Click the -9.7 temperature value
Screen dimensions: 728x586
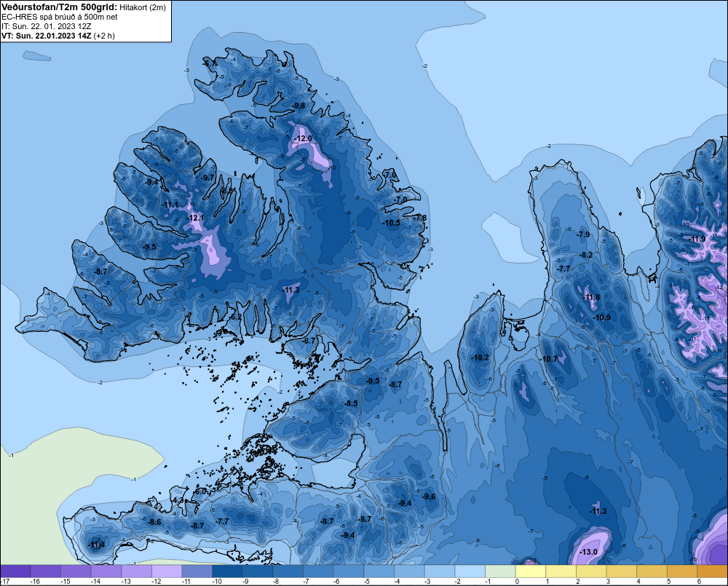tap(208, 178)
